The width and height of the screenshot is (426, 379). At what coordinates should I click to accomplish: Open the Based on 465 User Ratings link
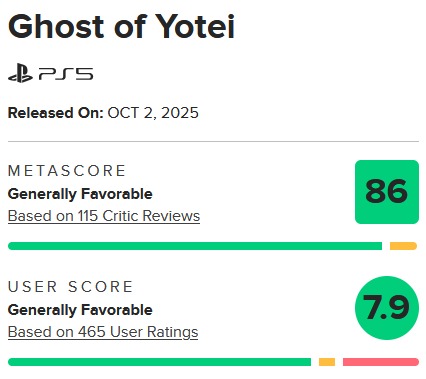pos(103,332)
